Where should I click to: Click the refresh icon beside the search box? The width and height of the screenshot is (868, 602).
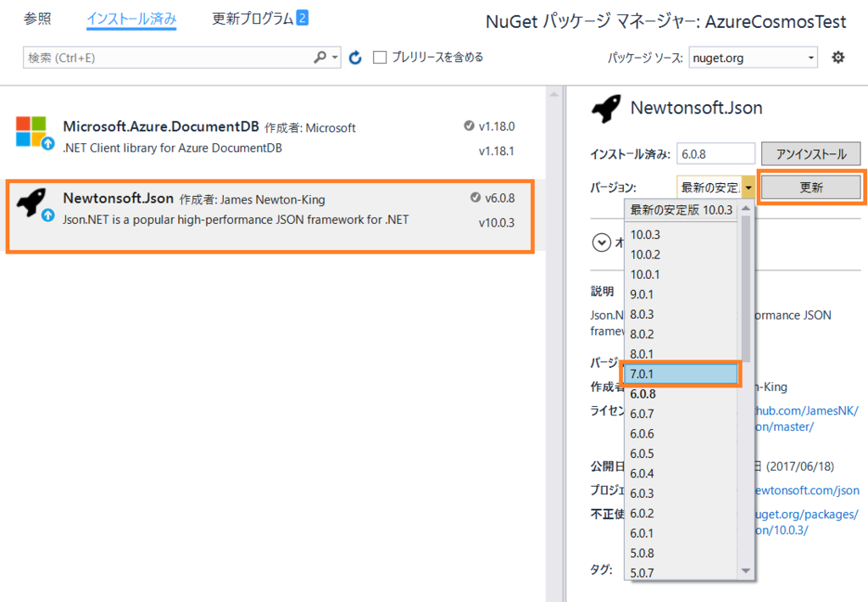(x=355, y=58)
